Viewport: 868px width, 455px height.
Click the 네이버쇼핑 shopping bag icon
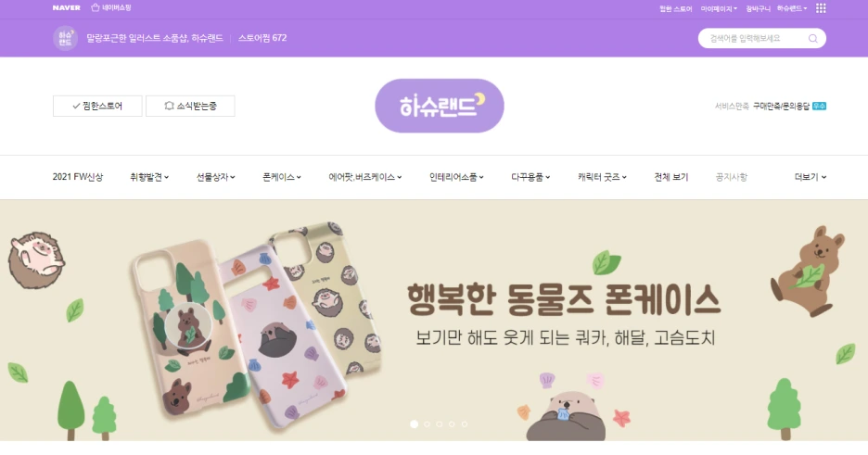(96, 7)
